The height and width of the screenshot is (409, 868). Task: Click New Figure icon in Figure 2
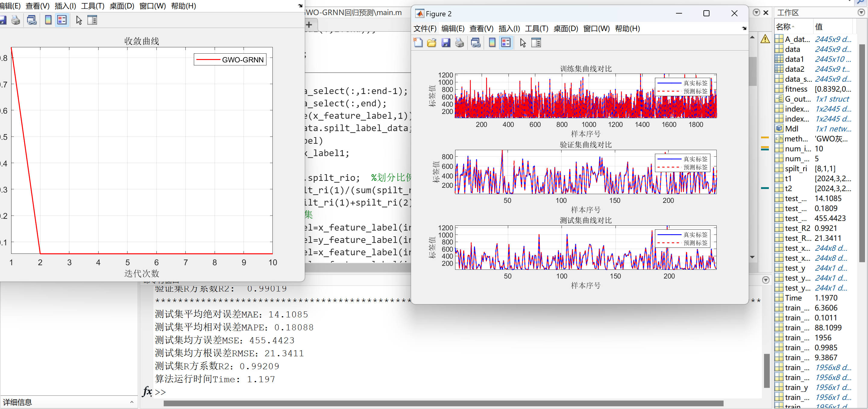(x=418, y=43)
